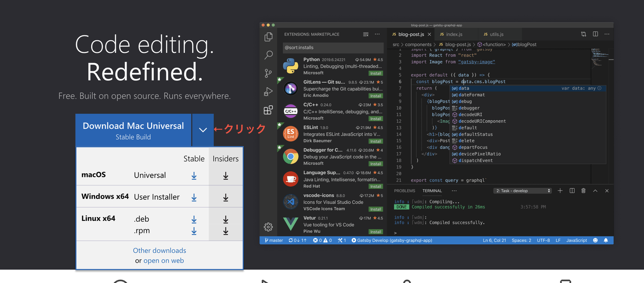Open the Manage gear in the activity bar
This screenshot has height=283, width=644.
(268, 227)
